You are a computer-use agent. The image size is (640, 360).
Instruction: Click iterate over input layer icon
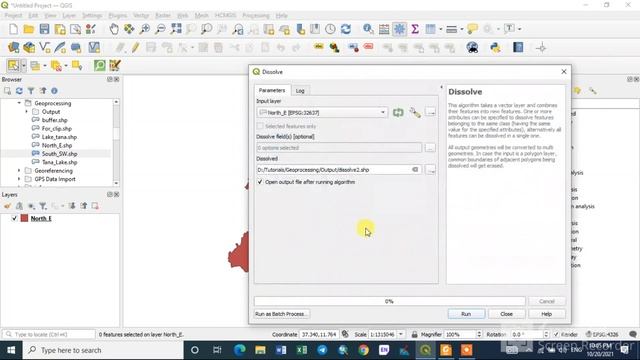coord(398,112)
